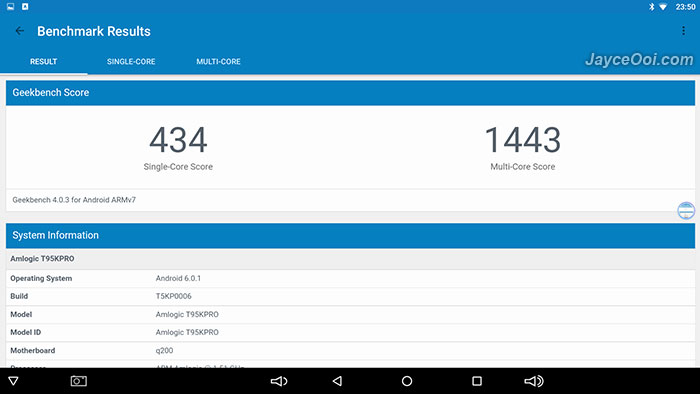Tap the Wi-Fi status icon
Screen dimensions: 700x394
[x=663, y=7]
